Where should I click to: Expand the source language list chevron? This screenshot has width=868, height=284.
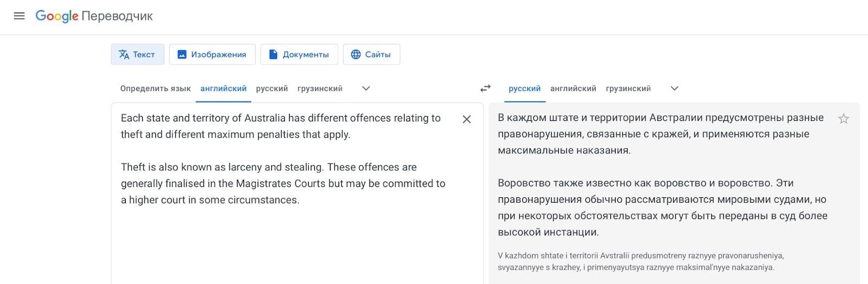click(x=366, y=88)
